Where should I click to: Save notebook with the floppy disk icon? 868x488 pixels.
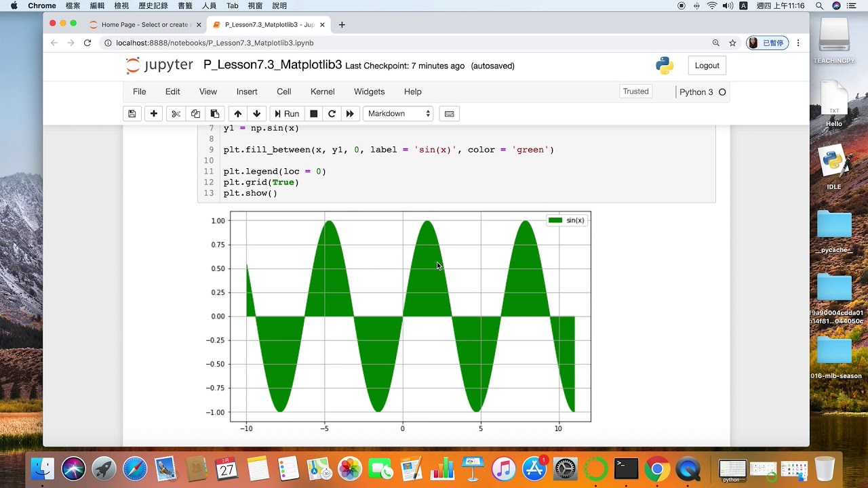[x=132, y=114]
